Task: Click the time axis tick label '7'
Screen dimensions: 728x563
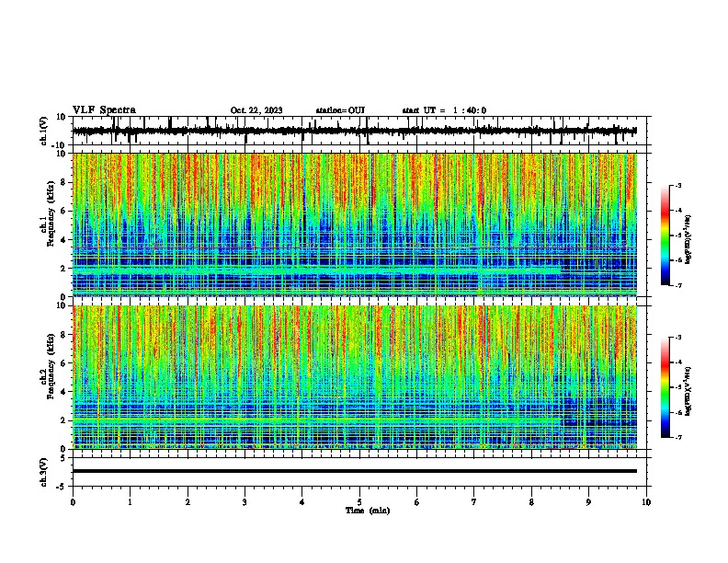Action: coord(474,502)
